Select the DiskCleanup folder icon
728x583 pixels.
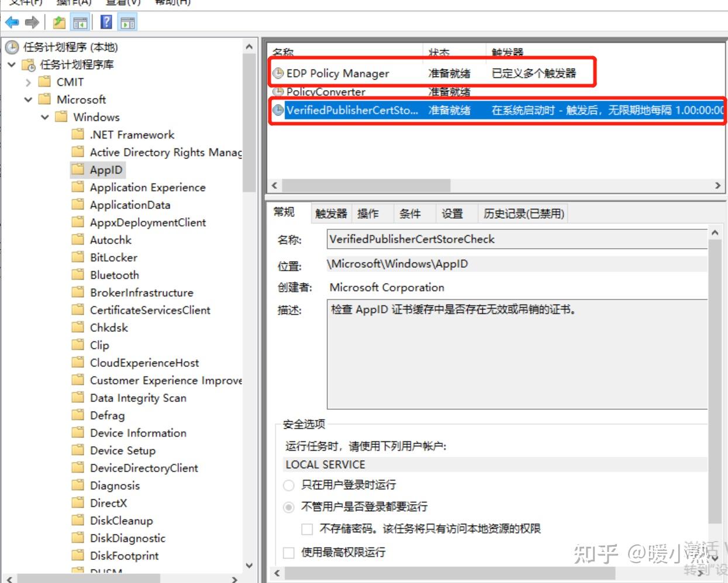[x=78, y=520]
